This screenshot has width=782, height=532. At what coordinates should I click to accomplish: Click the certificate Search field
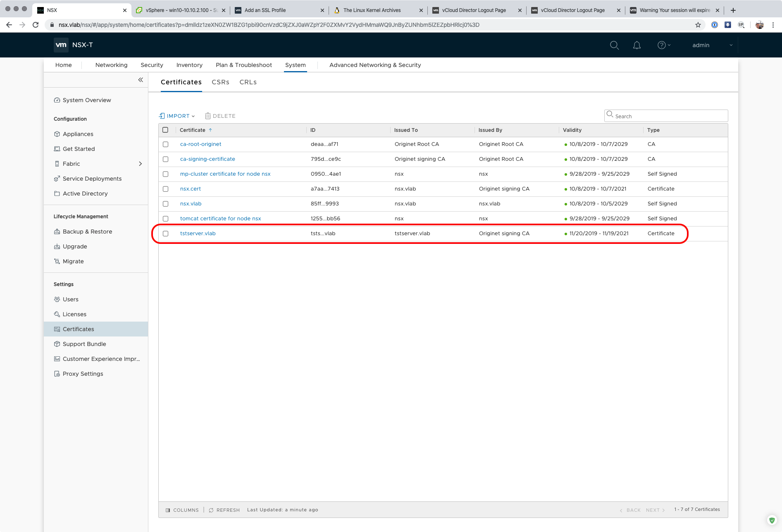coord(670,116)
